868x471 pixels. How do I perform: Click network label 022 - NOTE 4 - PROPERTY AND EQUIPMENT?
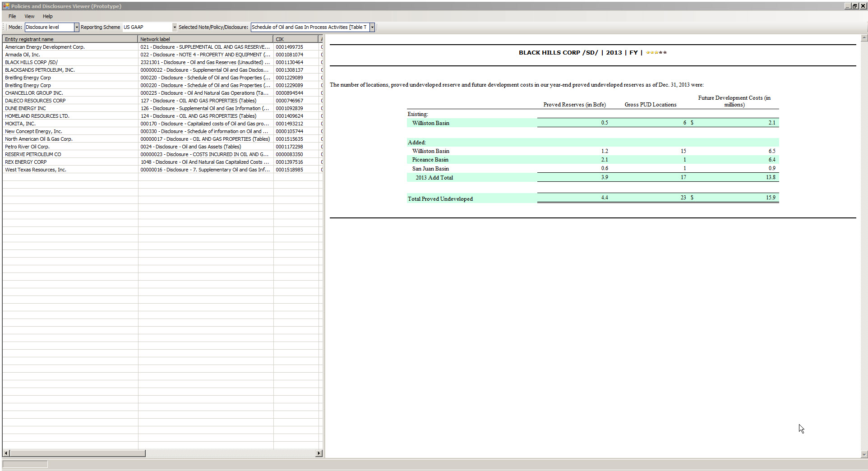coord(205,55)
